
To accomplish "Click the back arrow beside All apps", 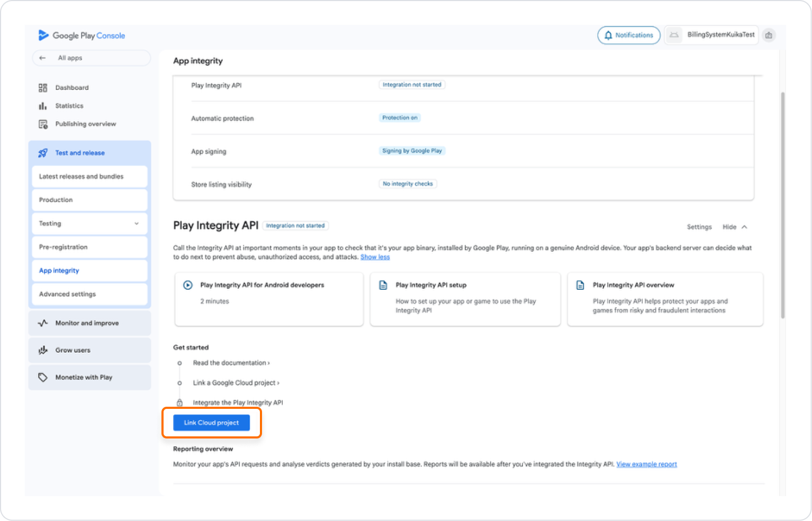I will [x=43, y=58].
